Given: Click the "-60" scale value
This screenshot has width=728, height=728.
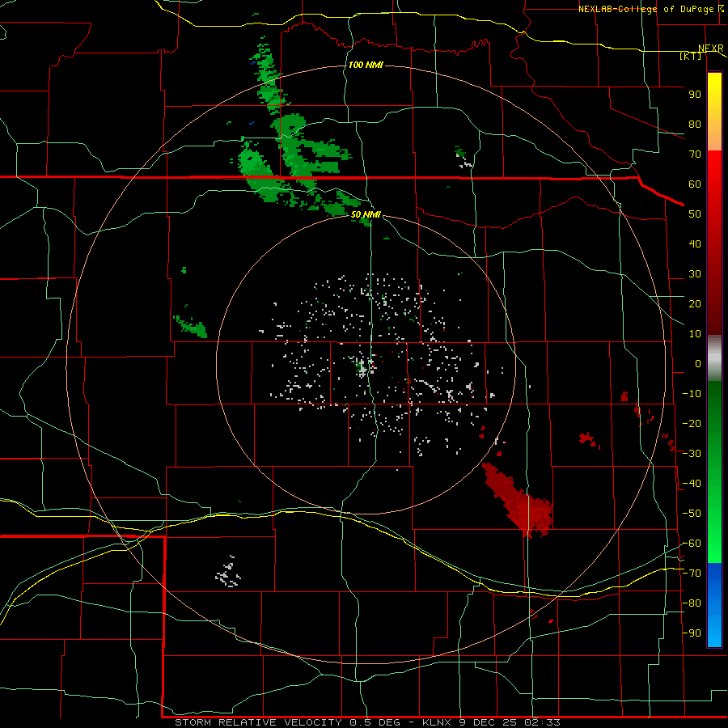Looking at the screenshot, I should [x=692, y=544].
